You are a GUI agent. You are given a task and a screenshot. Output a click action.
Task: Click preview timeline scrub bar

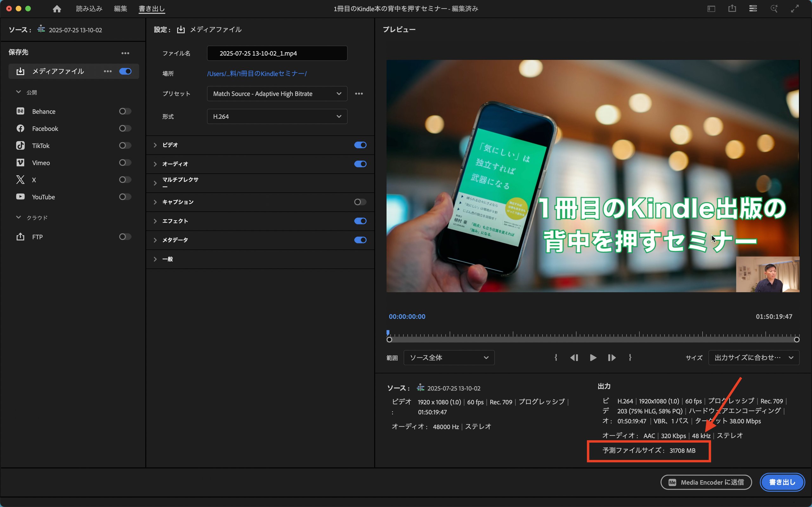(x=593, y=339)
